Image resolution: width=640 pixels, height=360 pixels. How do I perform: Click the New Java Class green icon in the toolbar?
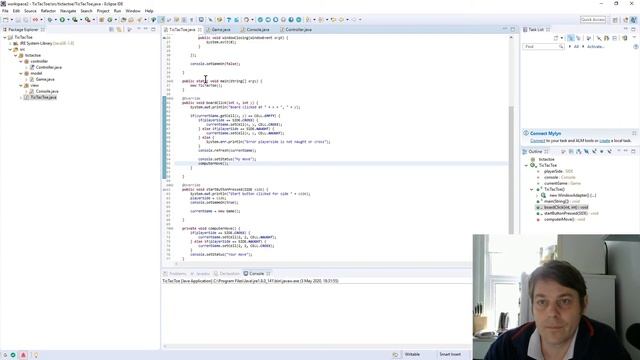(109, 20)
